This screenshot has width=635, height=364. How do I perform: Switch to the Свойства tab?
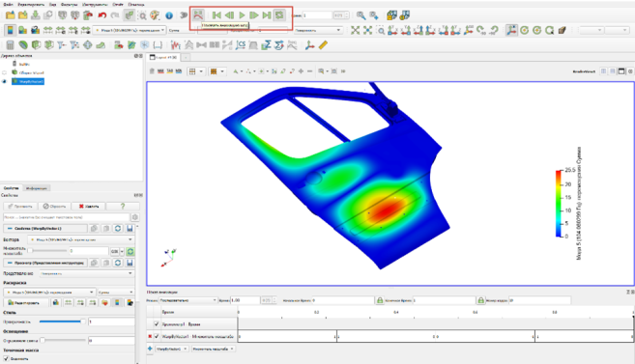12,188
